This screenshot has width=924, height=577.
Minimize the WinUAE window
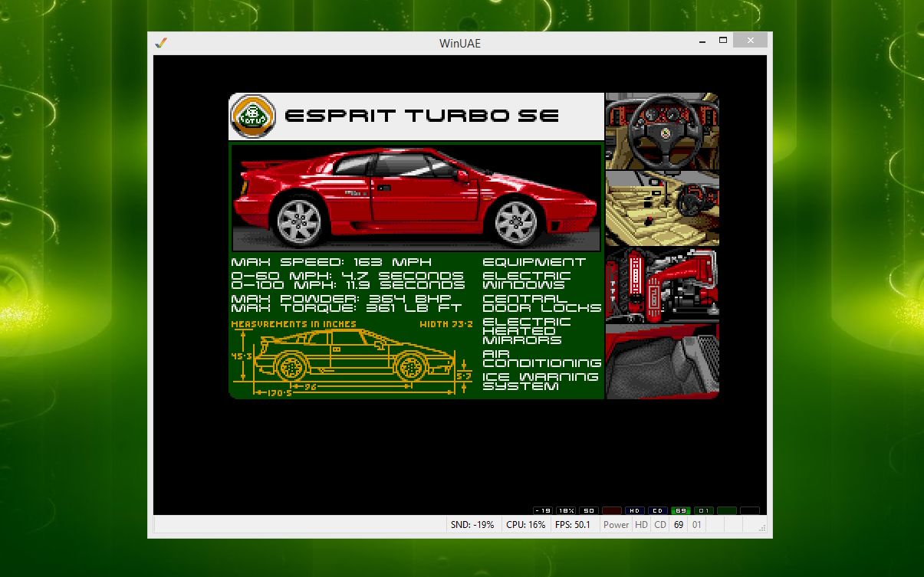point(702,40)
